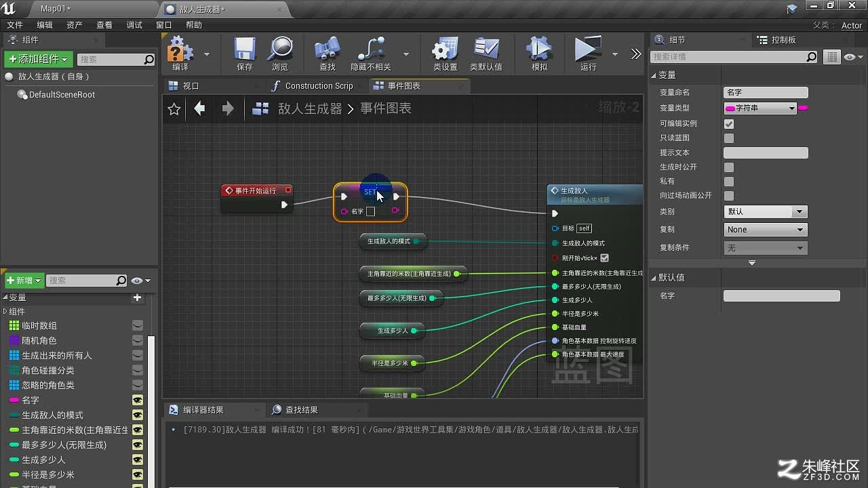Select 临时数组 variable
This screenshot has width=868, height=488.
39,326
